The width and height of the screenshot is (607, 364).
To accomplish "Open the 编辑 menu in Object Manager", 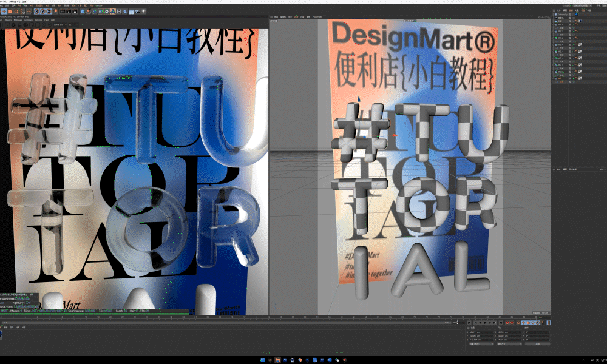I will [x=565, y=10].
